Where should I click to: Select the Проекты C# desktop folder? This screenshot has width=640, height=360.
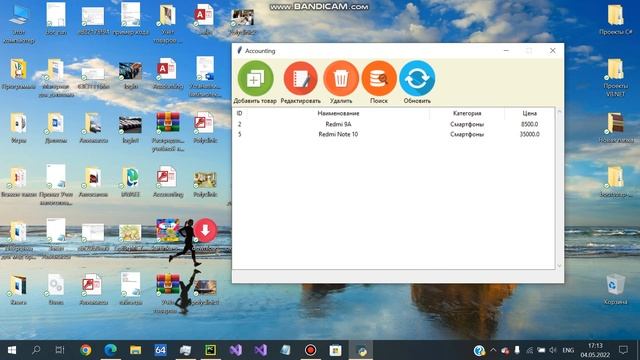615,20
